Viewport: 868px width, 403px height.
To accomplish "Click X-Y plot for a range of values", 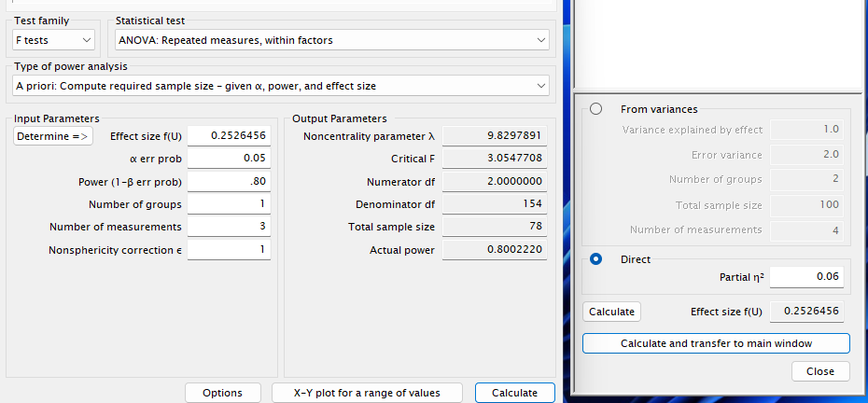I will click(x=366, y=393).
